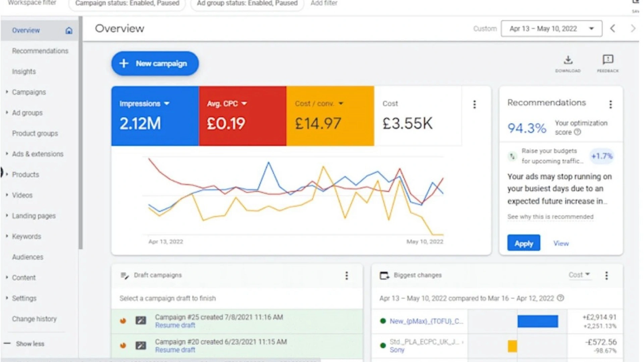Select Audiences in left navigation
This screenshot has height=362, width=644.
click(28, 257)
